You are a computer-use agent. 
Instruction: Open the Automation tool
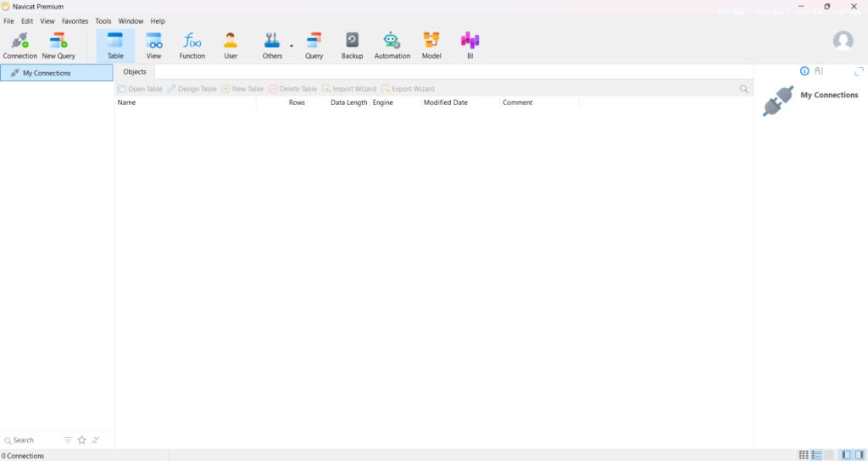click(392, 46)
